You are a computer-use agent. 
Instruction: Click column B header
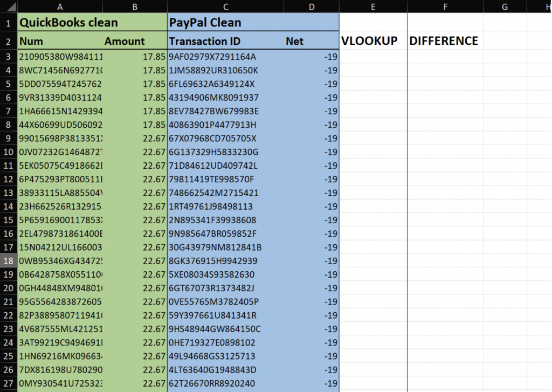(x=135, y=6)
